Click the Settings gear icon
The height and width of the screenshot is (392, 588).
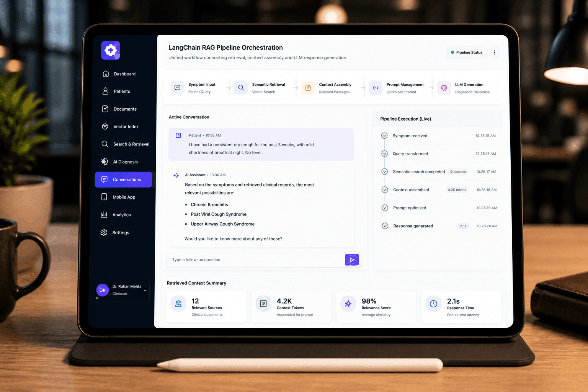point(104,232)
